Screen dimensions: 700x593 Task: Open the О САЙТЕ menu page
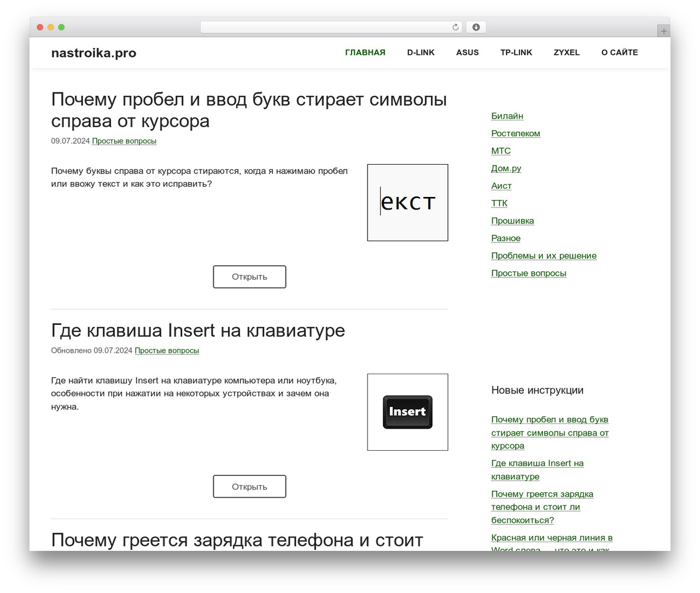620,53
